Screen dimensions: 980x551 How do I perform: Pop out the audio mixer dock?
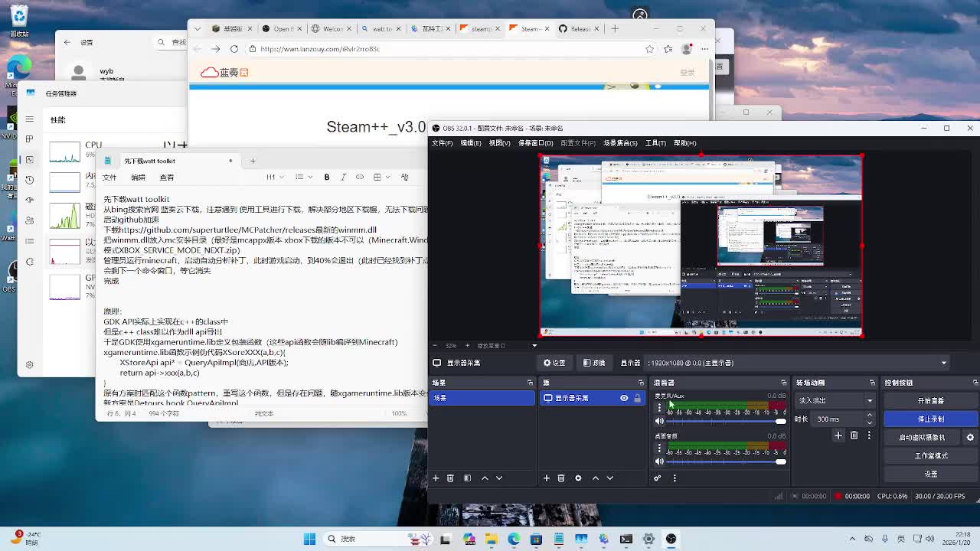tap(783, 383)
